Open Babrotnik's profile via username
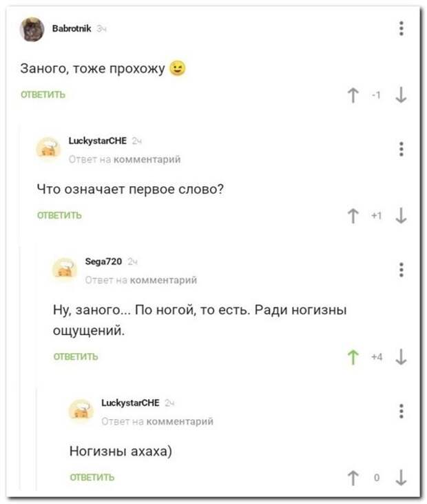 point(71,28)
